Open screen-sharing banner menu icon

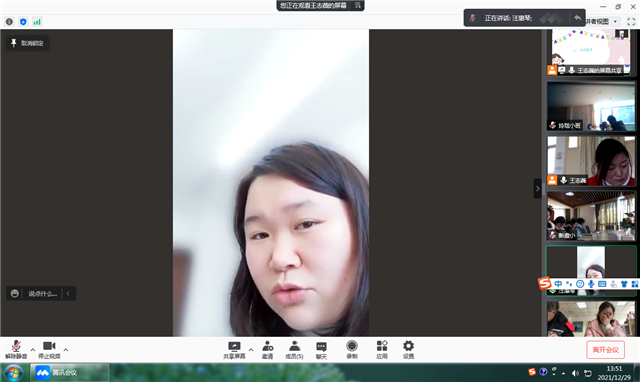pyautogui.click(x=358, y=5)
